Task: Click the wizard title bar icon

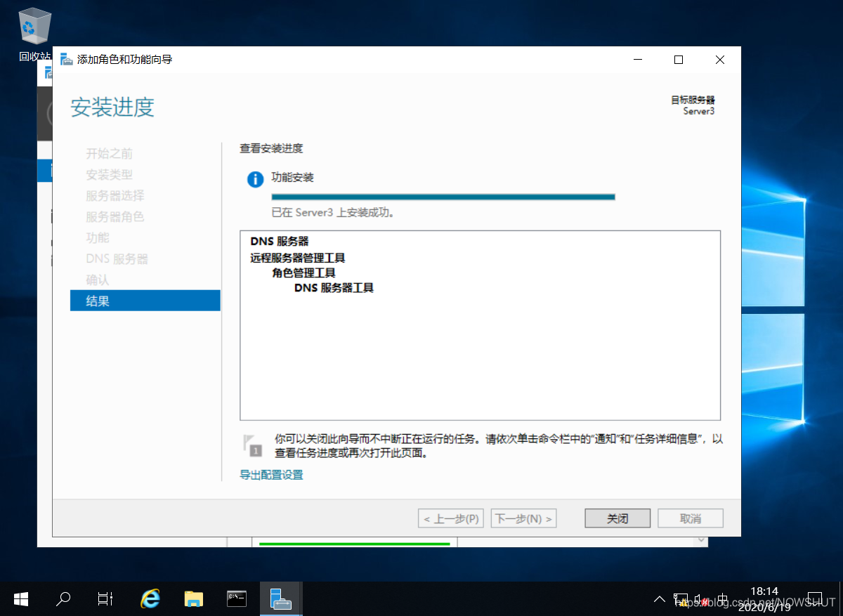Action: 66,60
